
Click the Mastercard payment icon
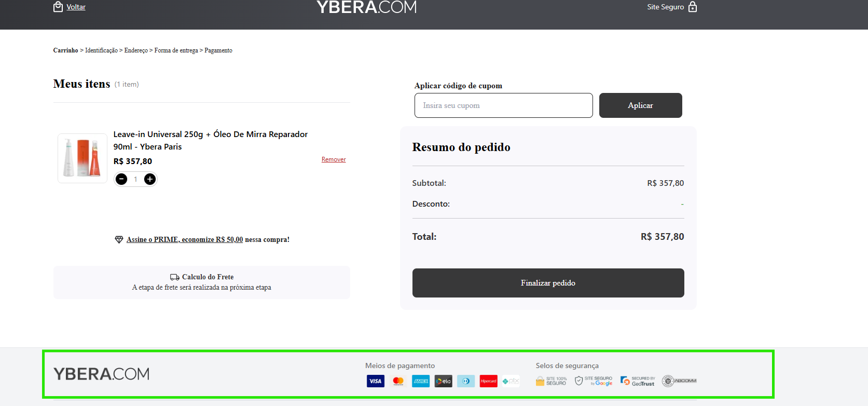398,381
